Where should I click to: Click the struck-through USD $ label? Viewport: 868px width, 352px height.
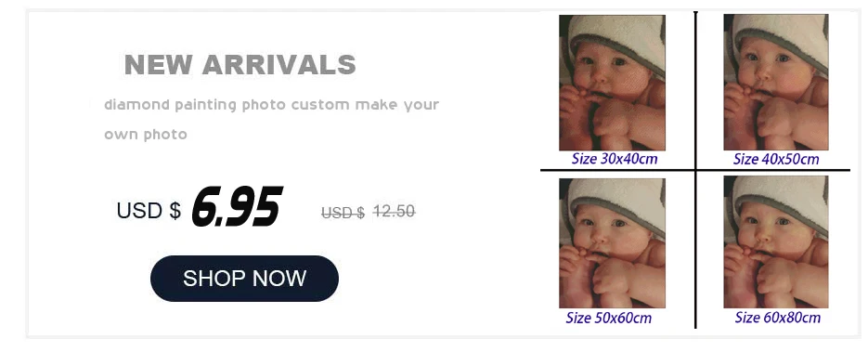[x=343, y=213]
